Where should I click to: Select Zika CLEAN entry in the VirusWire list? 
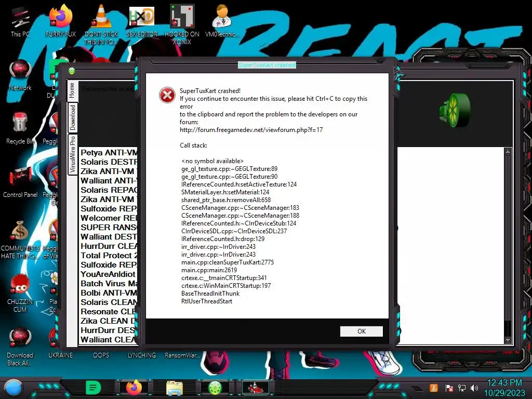tap(109, 321)
